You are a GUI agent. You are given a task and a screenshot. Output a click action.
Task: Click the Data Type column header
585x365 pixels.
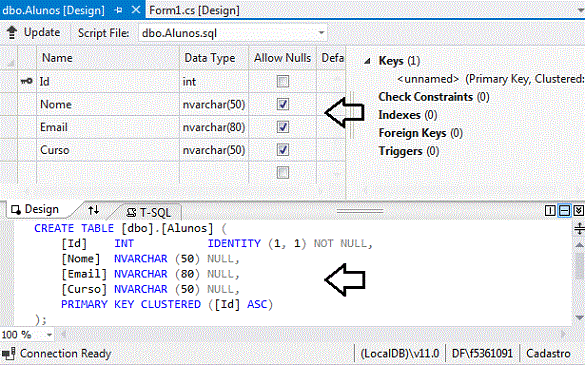tap(214, 58)
